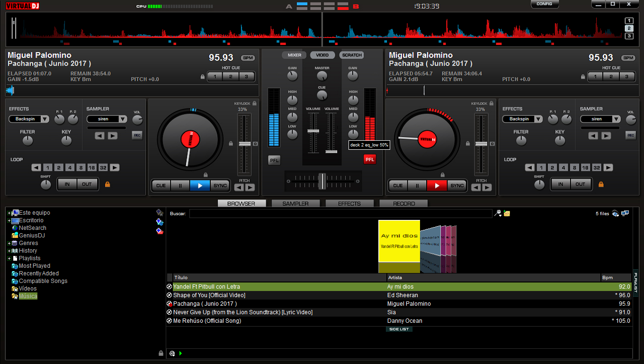Click disc icon beside Pachanga track row

(x=170, y=304)
